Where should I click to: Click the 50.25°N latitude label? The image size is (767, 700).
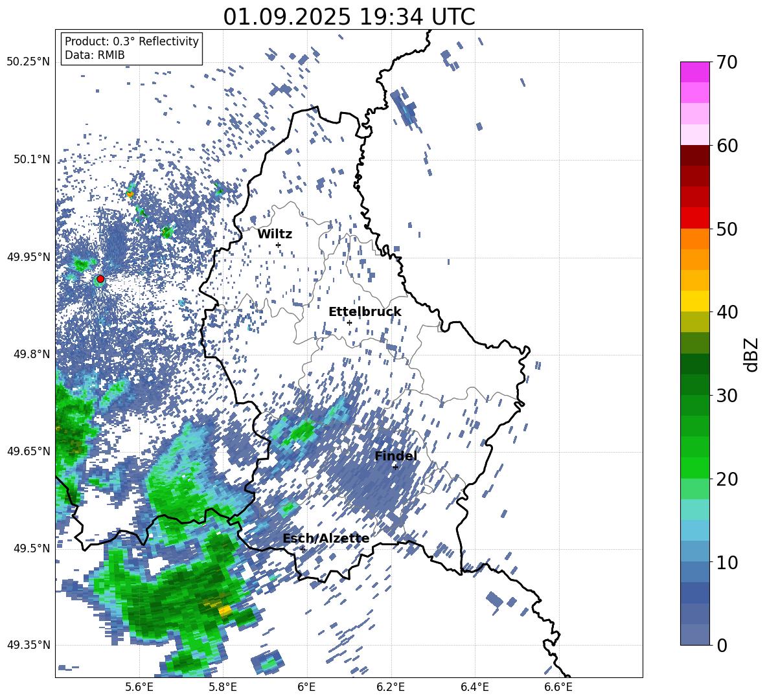point(29,62)
